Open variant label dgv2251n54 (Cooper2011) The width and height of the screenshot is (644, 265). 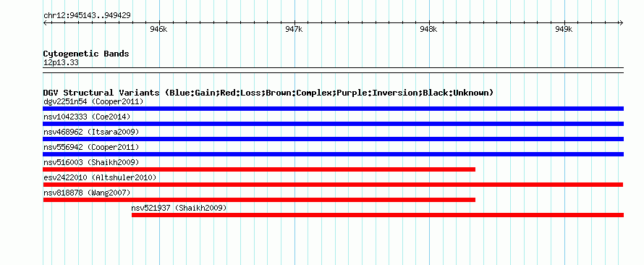pyautogui.click(x=93, y=101)
